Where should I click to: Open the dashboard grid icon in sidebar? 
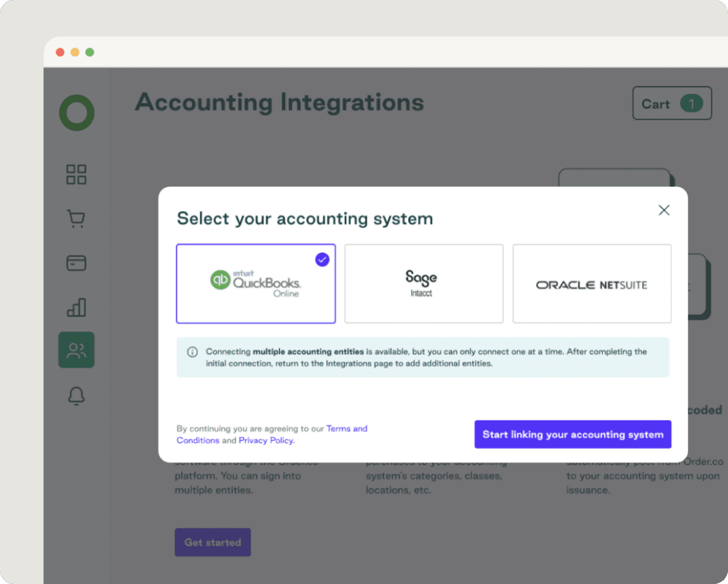(76, 174)
